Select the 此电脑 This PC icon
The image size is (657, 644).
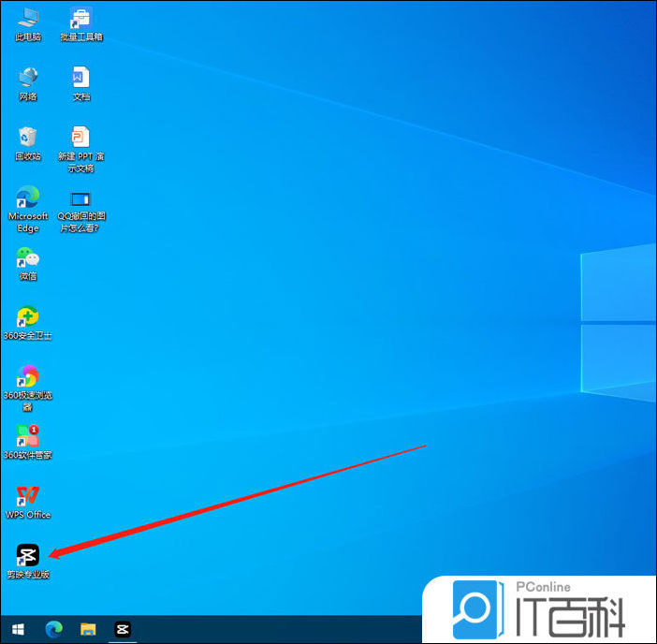pos(28,19)
